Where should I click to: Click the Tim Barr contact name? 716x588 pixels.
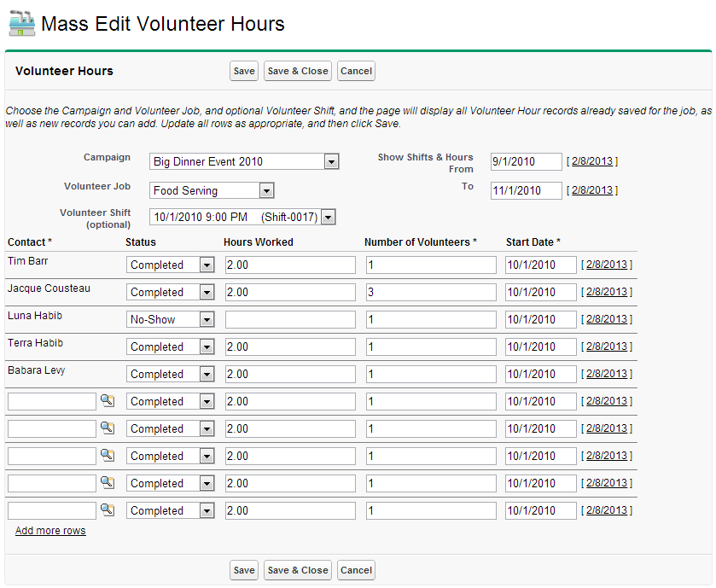28,260
